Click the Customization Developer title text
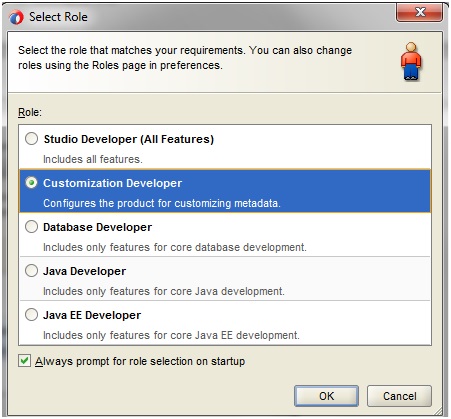The image size is (451, 419). click(x=113, y=183)
